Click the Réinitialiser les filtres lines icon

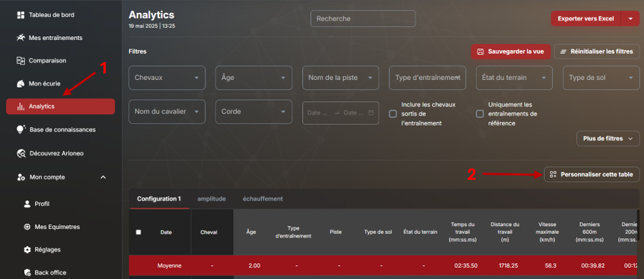pos(563,52)
